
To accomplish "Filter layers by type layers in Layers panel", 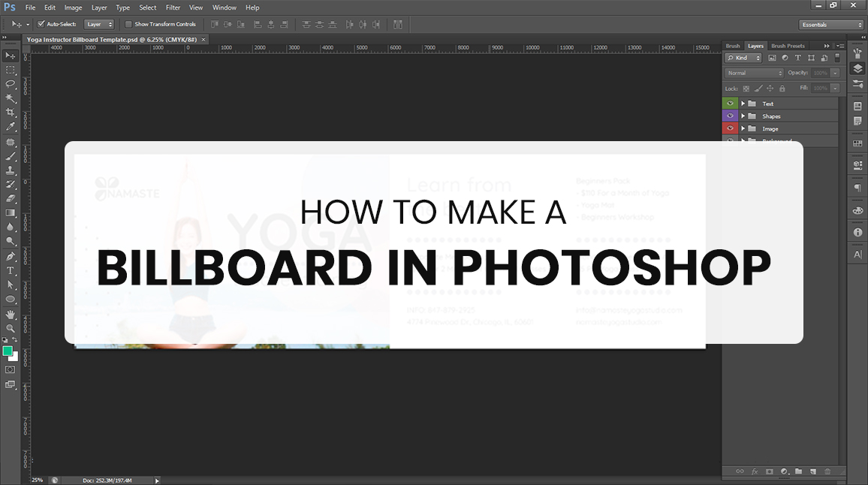I will pyautogui.click(x=798, y=58).
